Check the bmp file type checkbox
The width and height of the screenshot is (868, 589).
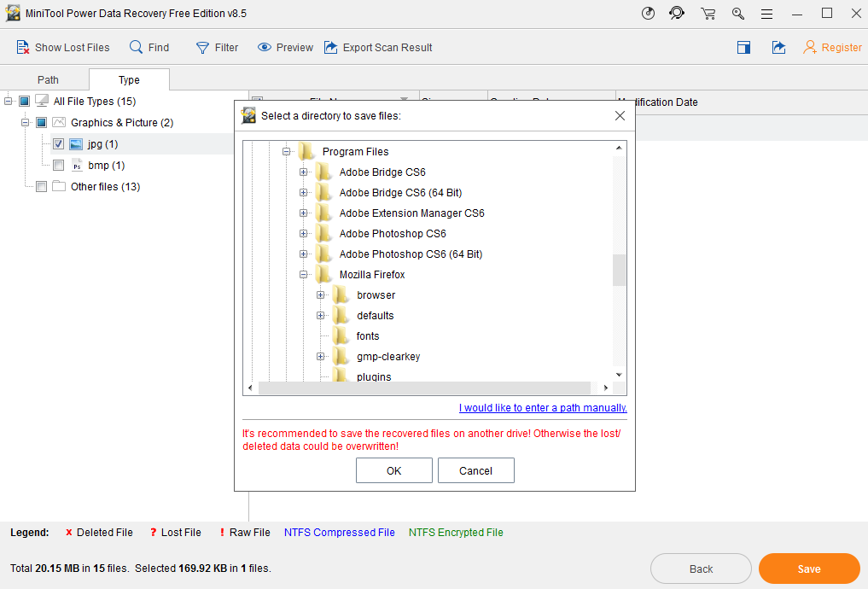(58, 166)
